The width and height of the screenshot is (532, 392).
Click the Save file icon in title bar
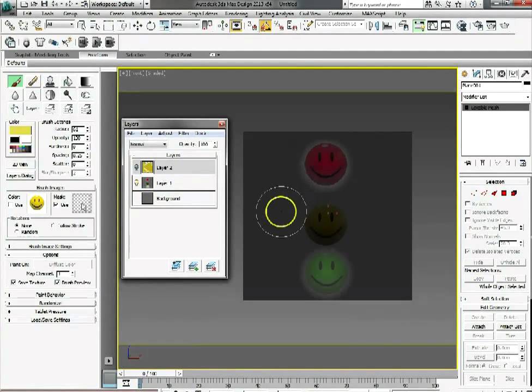click(x=44, y=4)
